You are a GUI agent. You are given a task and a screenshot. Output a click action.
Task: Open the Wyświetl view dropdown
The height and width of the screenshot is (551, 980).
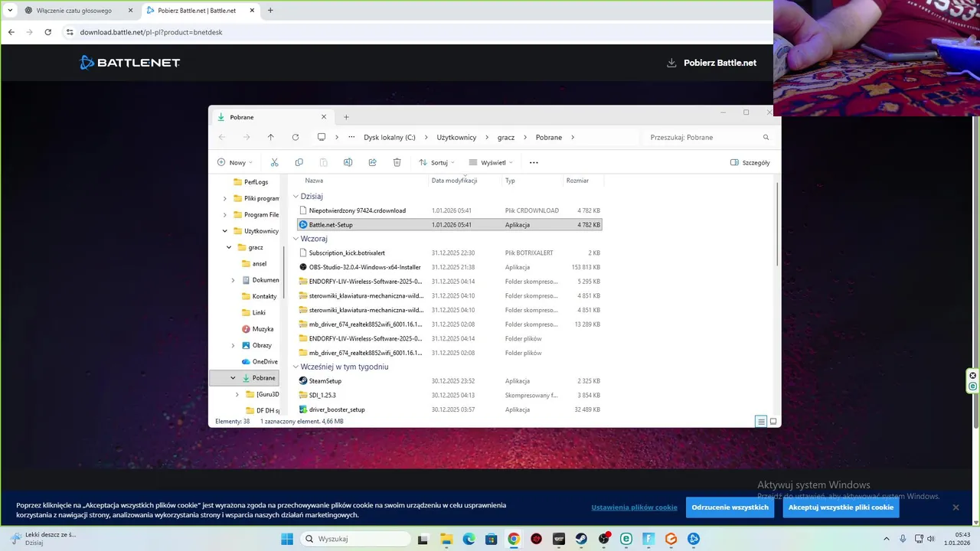coord(491,162)
